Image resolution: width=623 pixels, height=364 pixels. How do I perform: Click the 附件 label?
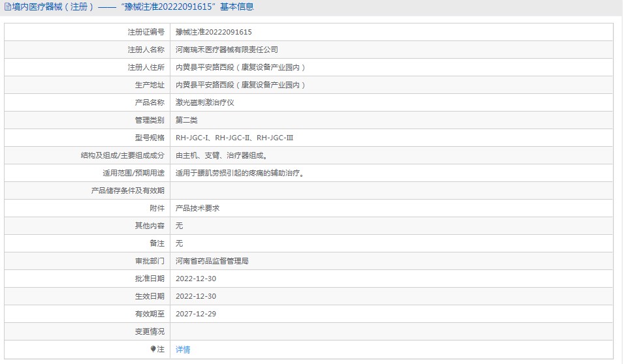[157, 208]
